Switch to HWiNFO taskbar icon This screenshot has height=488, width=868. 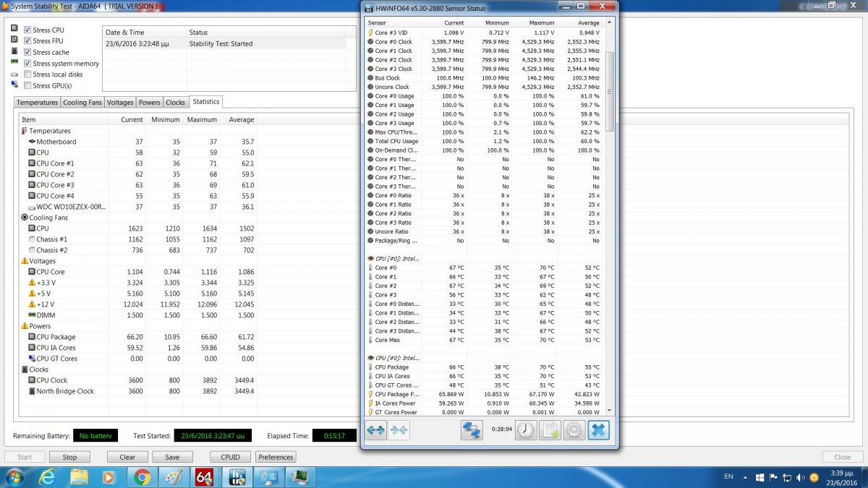236,477
